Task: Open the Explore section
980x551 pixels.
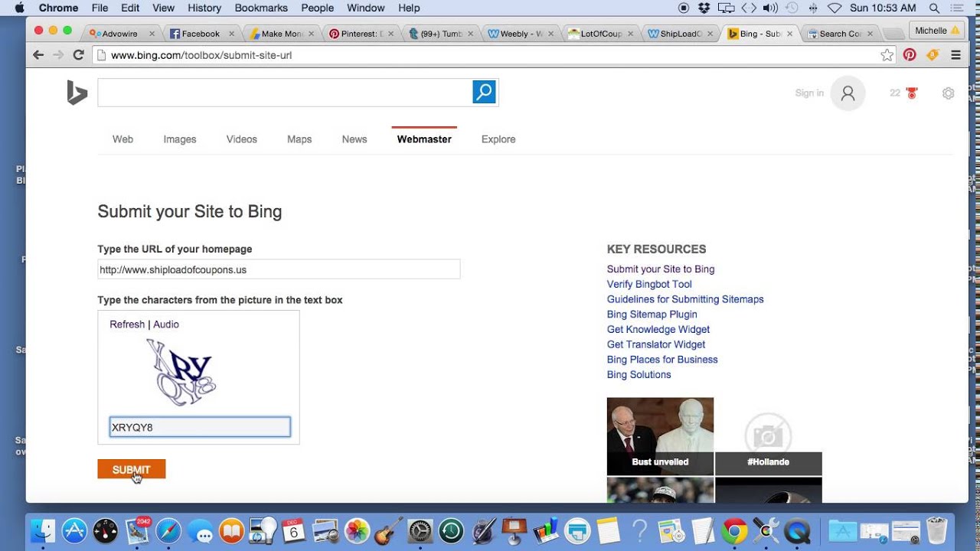Action: [498, 139]
